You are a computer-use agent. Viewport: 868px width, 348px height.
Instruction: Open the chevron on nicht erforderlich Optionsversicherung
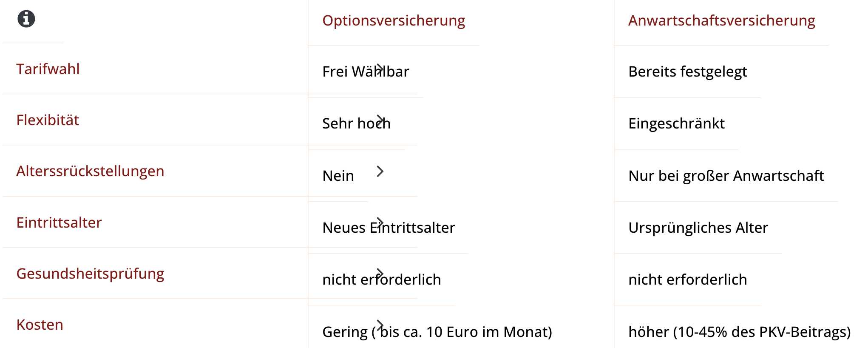click(380, 274)
